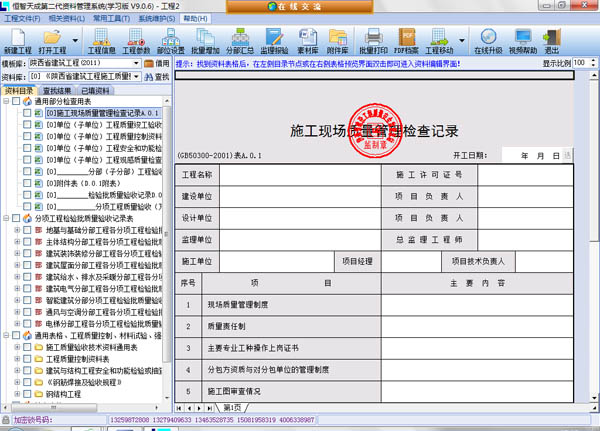
Task: Click the 在线交流 banner button
Action: tap(300, 7)
